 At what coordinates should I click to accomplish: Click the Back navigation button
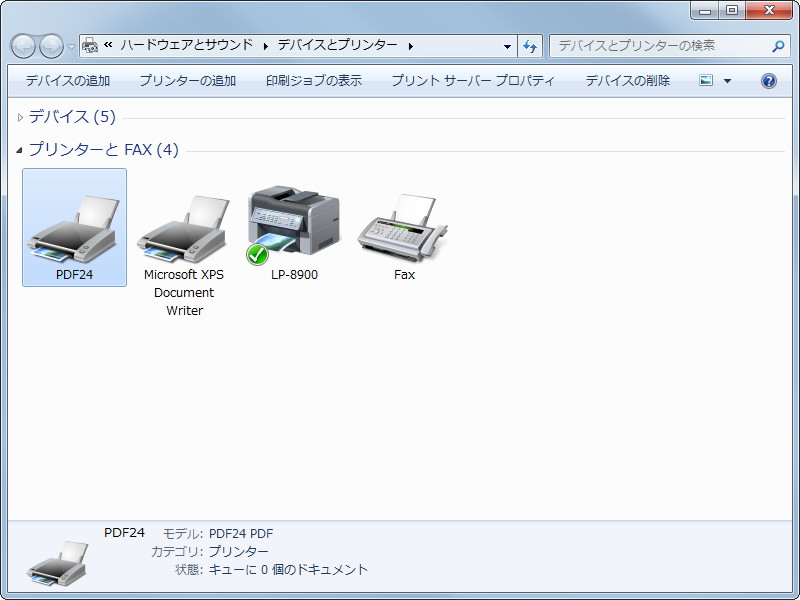[23, 46]
